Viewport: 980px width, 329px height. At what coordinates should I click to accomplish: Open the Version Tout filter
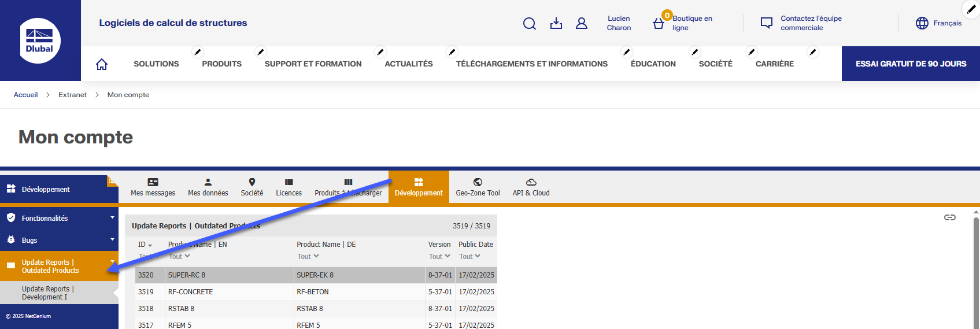coord(439,257)
